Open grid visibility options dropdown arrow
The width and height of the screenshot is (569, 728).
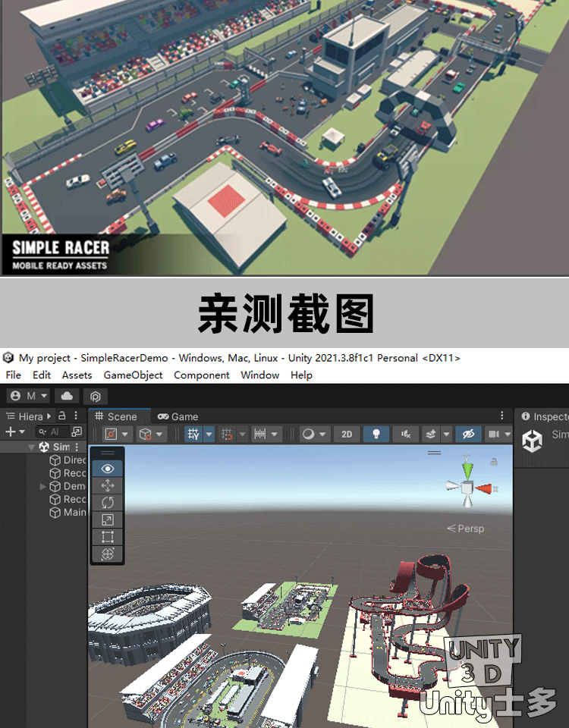(209, 434)
